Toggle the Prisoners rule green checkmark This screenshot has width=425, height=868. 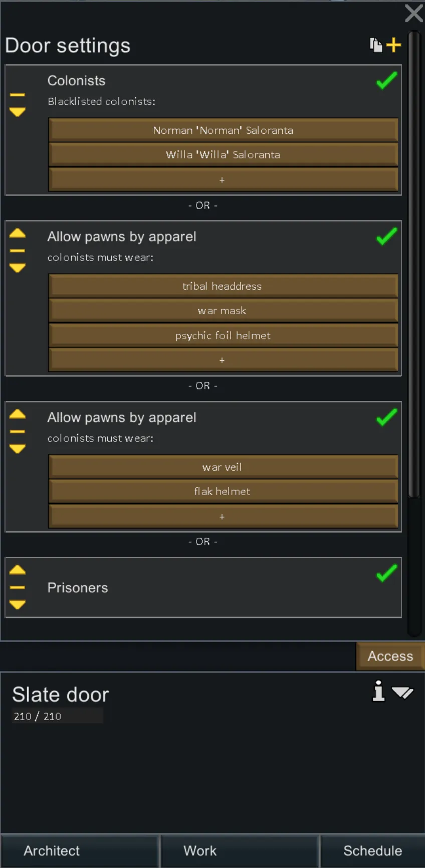click(386, 573)
